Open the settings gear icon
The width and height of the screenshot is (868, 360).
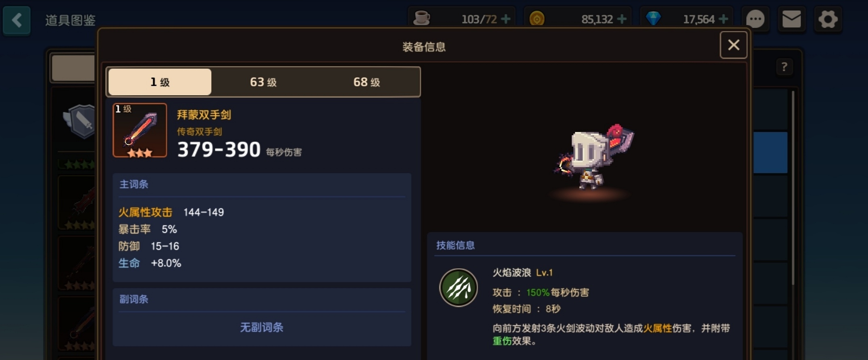[x=828, y=19]
